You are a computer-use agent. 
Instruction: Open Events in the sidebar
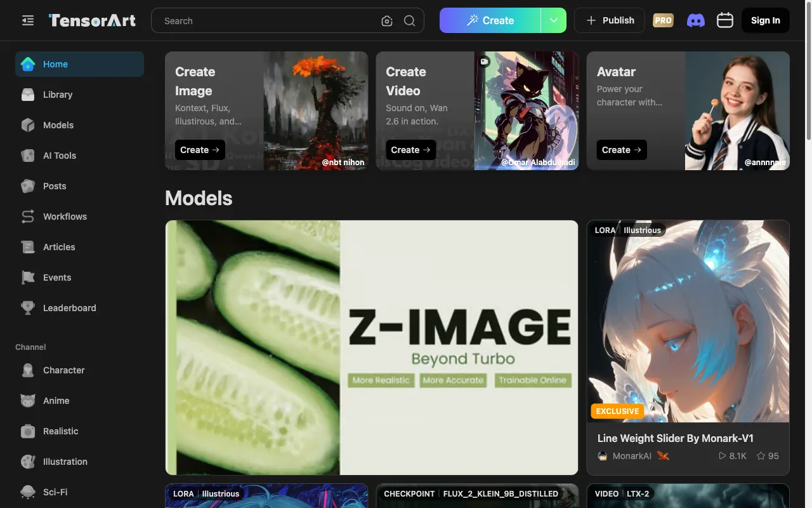click(80, 277)
